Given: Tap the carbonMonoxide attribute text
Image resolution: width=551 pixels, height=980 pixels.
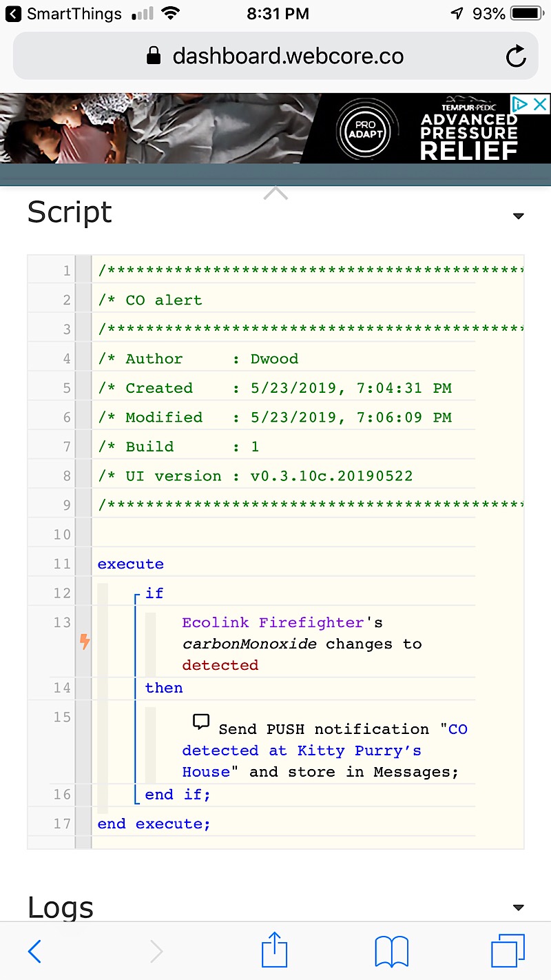Looking at the screenshot, I should coord(249,644).
